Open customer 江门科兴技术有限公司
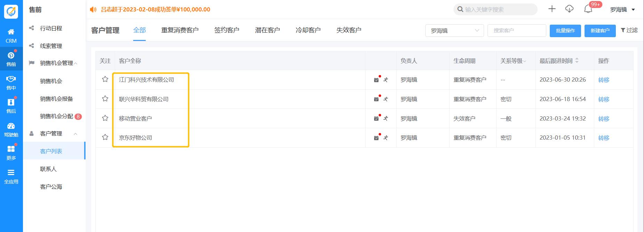This screenshot has width=644, height=232. [146, 80]
